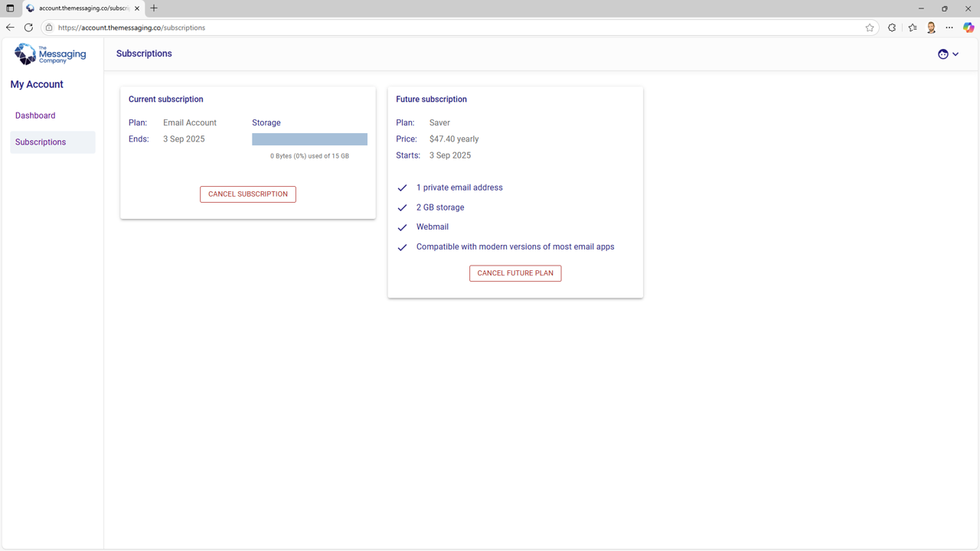Click the Ends date '3 Sep 2025'
Screen dimensions: 980x551
[184, 139]
